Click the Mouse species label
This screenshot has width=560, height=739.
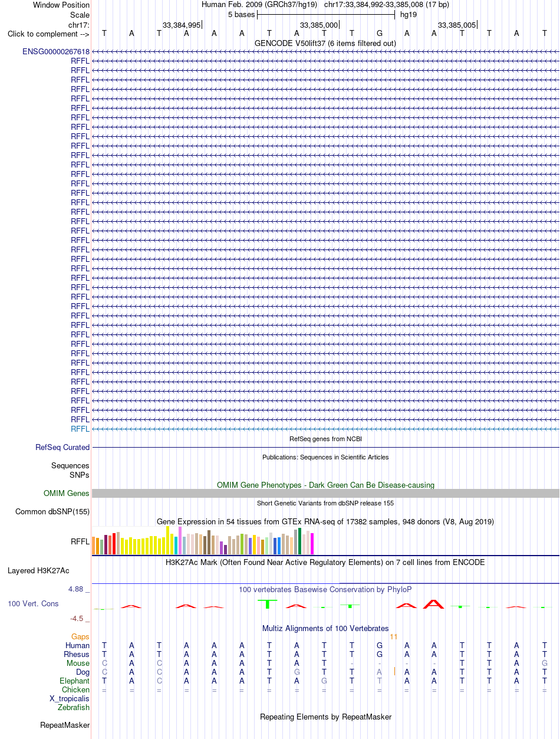coord(78,663)
